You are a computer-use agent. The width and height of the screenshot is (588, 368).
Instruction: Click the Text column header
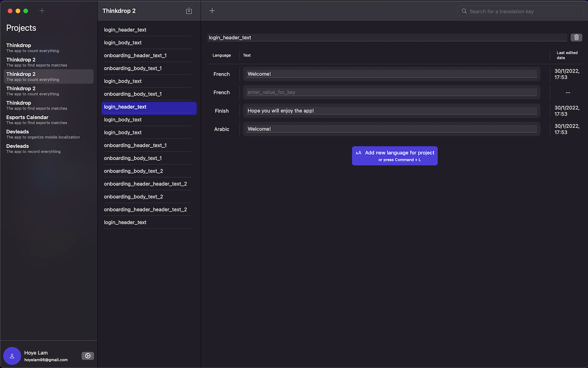(x=247, y=56)
